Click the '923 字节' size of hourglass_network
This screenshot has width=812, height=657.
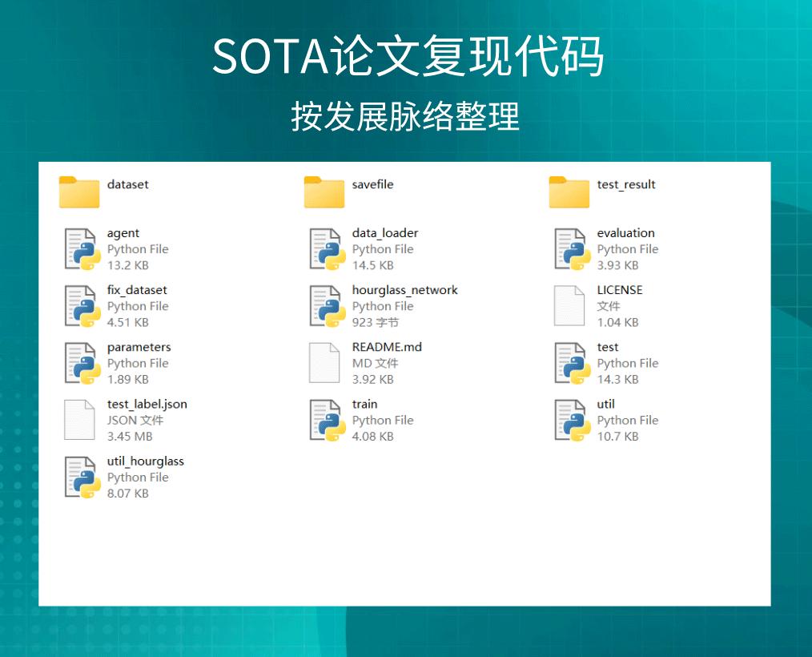(x=376, y=322)
